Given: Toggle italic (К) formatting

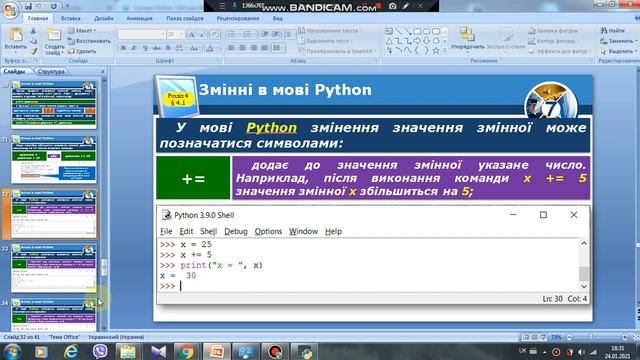Looking at the screenshot, I should [x=134, y=48].
